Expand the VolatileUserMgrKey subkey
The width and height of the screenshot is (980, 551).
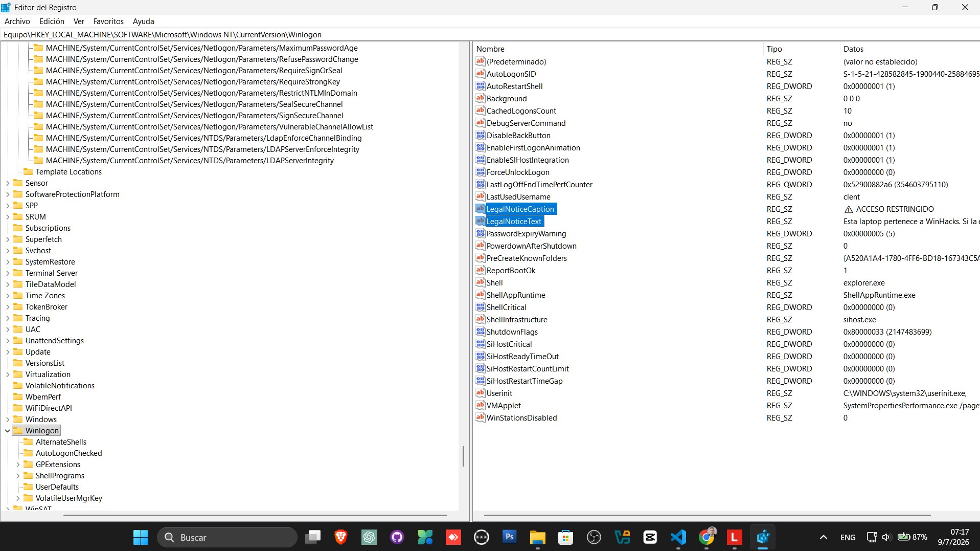click(18, 498)
